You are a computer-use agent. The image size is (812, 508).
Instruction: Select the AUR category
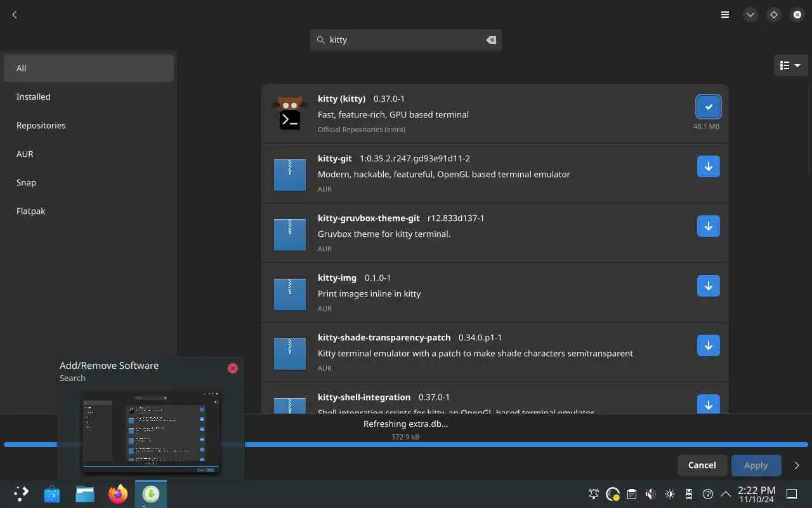click(x=89, y=154)
